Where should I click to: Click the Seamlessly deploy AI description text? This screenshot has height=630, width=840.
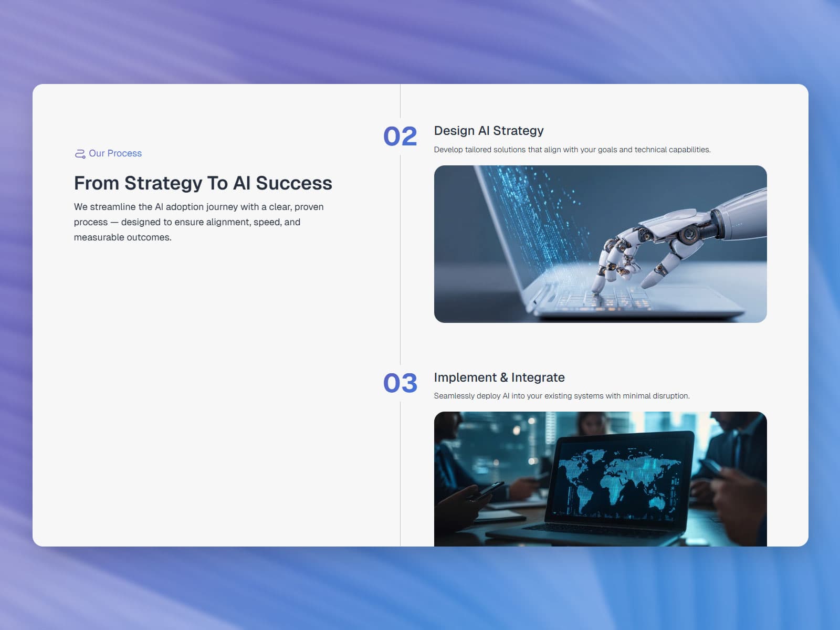tap(561, 396)
